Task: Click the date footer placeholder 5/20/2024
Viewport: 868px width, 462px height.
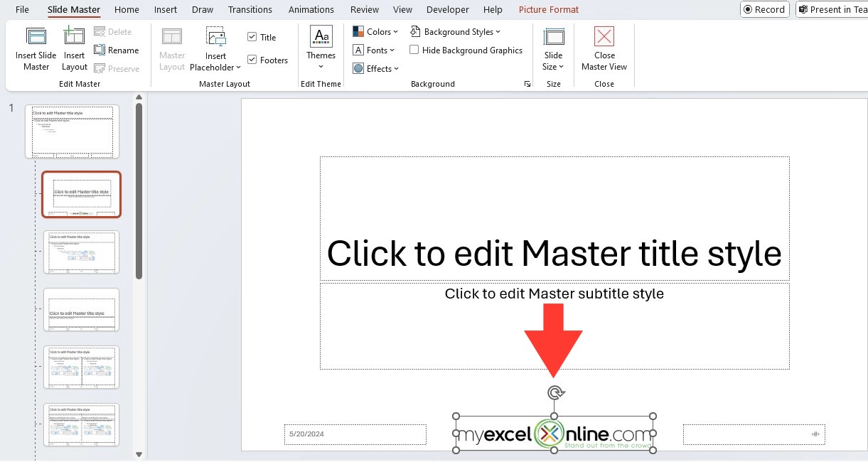Action: click(x=355, y=434)
